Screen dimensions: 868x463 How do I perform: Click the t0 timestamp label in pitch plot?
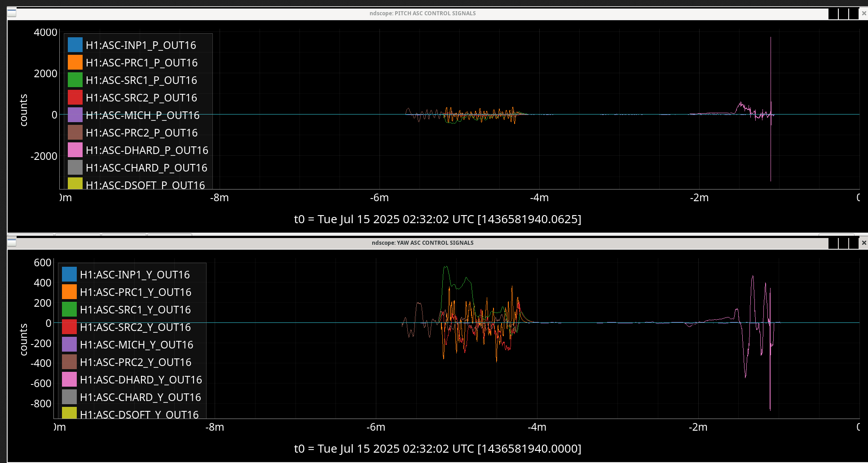(437, 219)
